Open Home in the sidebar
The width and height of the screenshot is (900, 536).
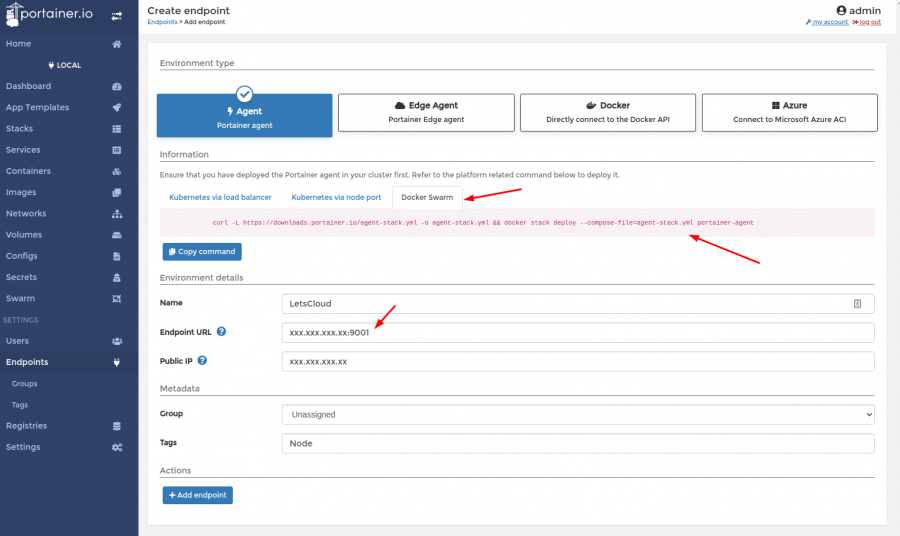(69, 44)
